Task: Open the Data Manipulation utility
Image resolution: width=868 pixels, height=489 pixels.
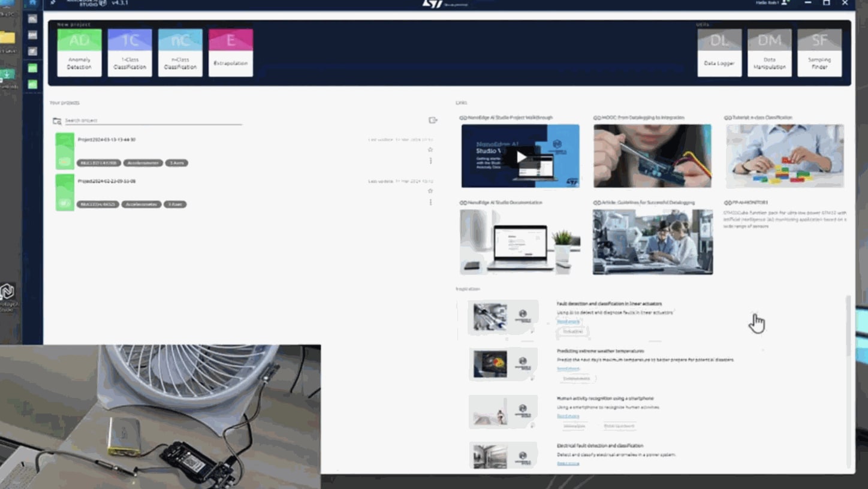Action: point(770,53)
